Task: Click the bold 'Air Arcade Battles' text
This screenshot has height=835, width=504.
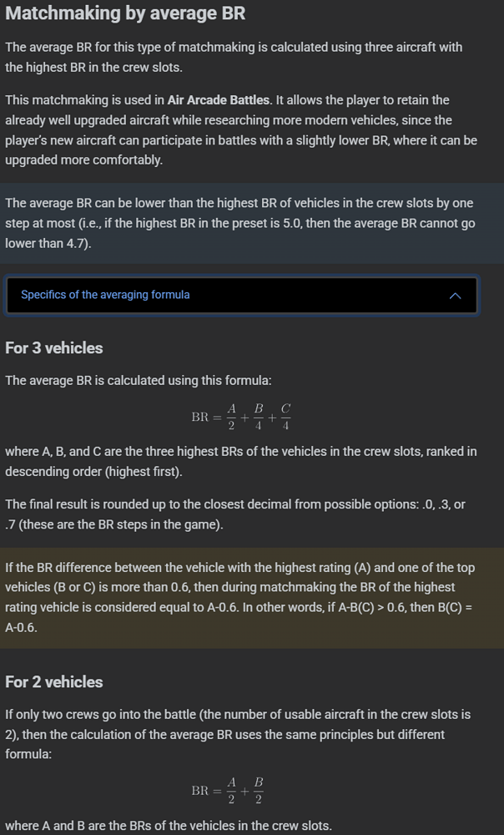Action: (219, 100)
